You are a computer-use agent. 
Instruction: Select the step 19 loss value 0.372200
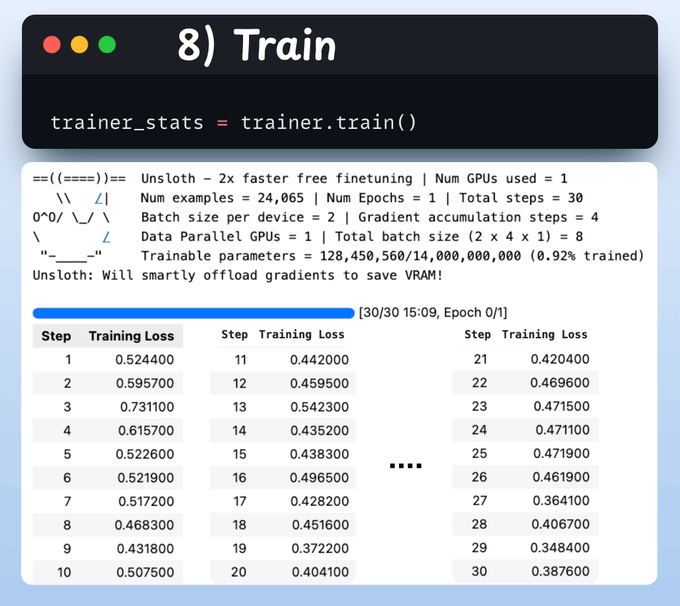point(320,549)
